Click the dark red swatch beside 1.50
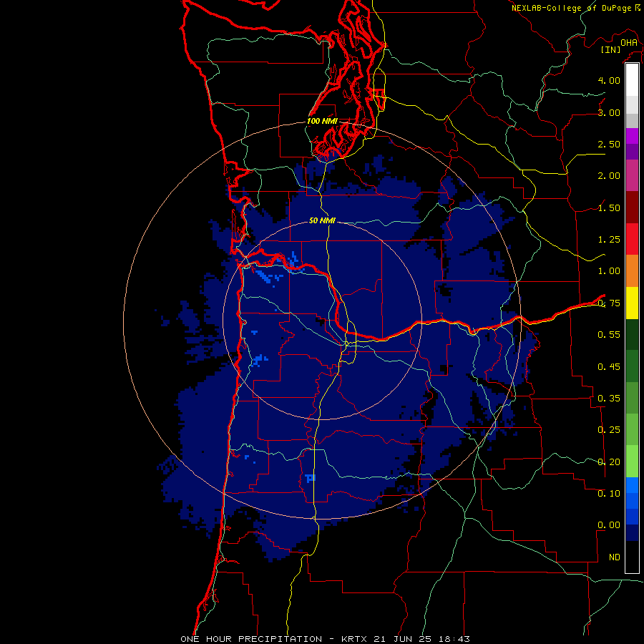644x644 pixels. tap(632, 208)
